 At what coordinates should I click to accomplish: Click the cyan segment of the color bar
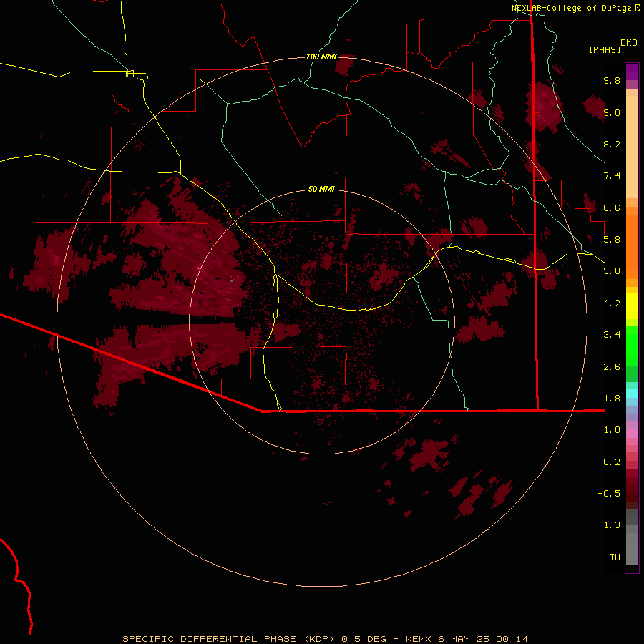(632, 394)
